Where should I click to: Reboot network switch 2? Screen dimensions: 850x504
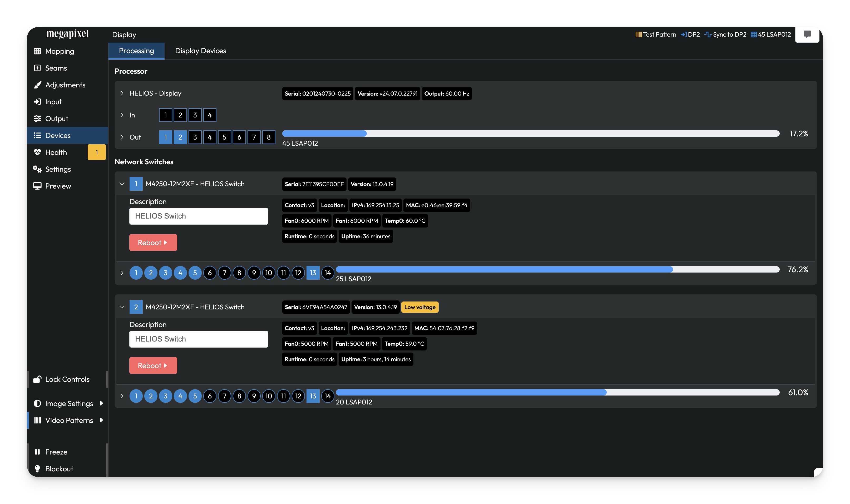pyautogui.click(x=153, y=365)
